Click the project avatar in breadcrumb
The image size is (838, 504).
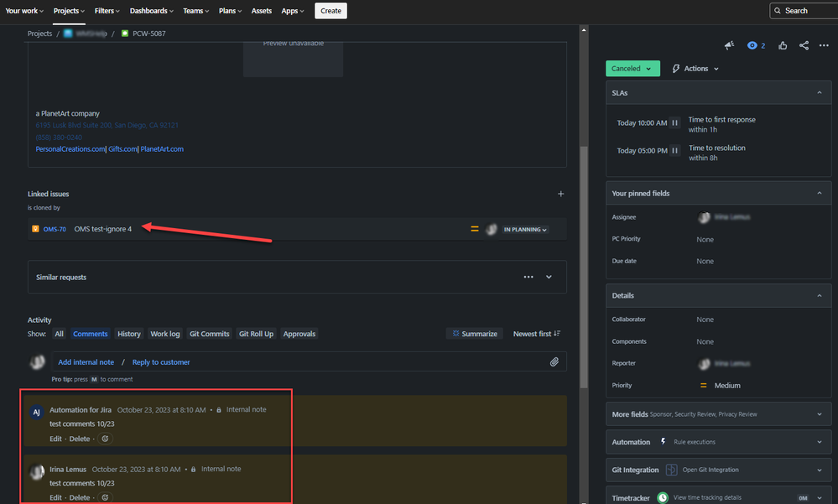68,34
